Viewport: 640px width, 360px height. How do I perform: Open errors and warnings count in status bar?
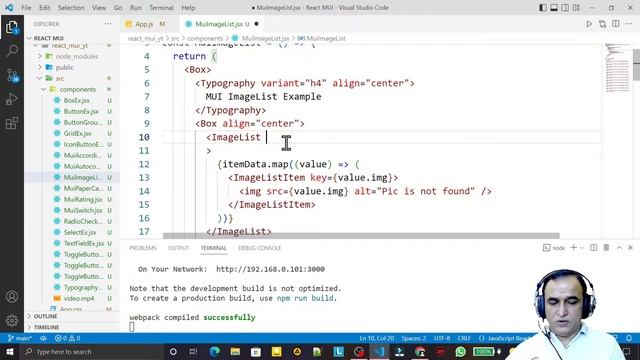click(x=68, y=338)
